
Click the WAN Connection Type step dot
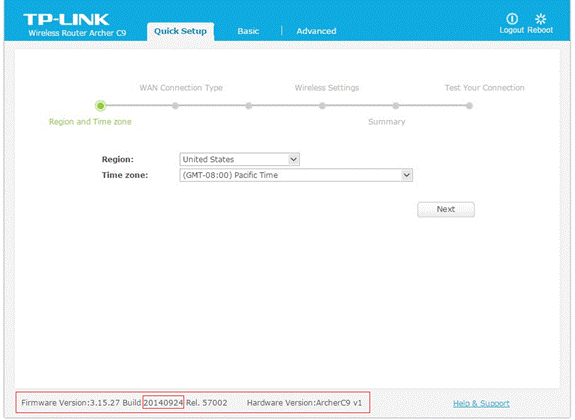coord(175,106)
